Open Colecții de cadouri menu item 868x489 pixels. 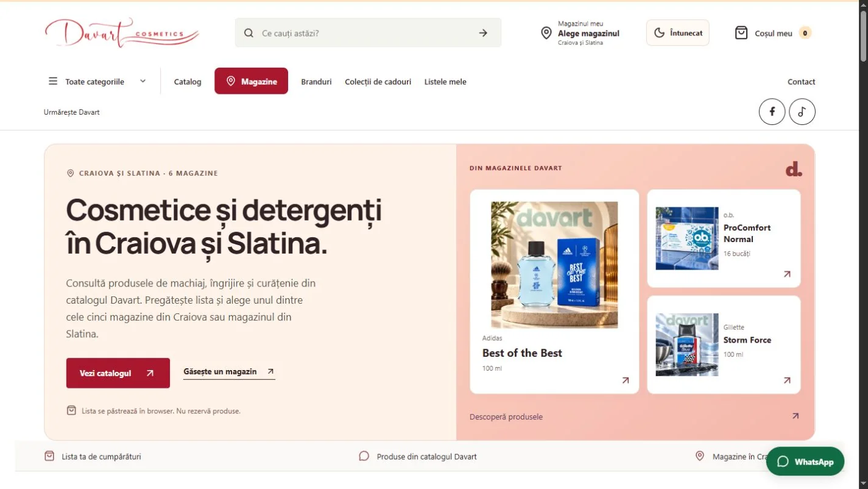click(x=378, y=82)
